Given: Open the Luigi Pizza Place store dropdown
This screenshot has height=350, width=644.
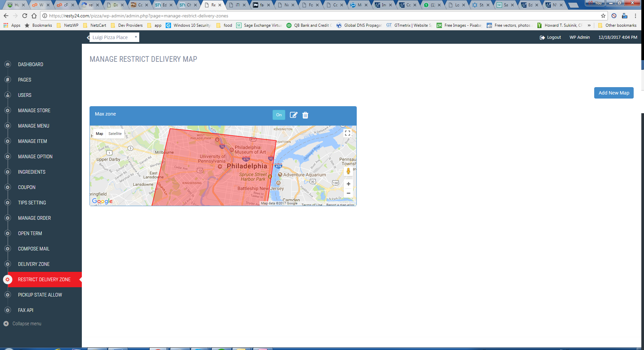Looking at the screenshot, I should click(x=114, y=37).
